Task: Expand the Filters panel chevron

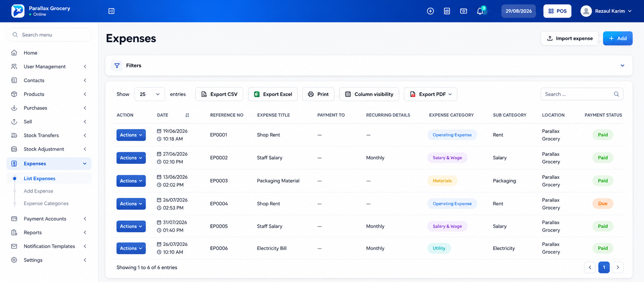Action: coord(622,66)
